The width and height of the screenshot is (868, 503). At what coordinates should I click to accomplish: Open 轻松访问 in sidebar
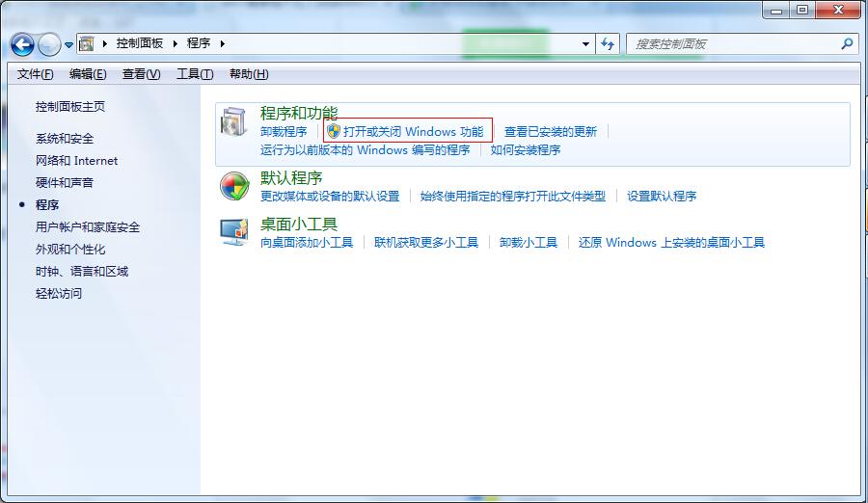pyautogui.click(x=59, y=293)
